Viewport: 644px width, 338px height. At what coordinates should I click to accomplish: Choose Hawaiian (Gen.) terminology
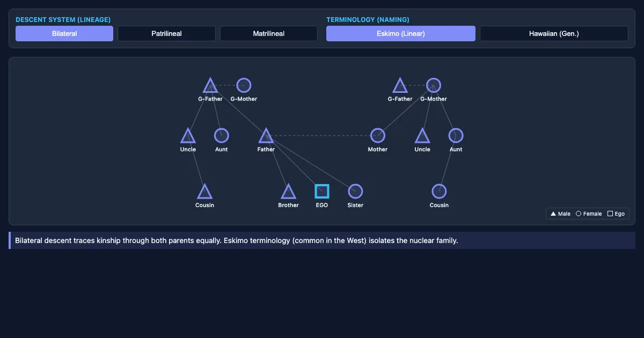click(554, 34)
